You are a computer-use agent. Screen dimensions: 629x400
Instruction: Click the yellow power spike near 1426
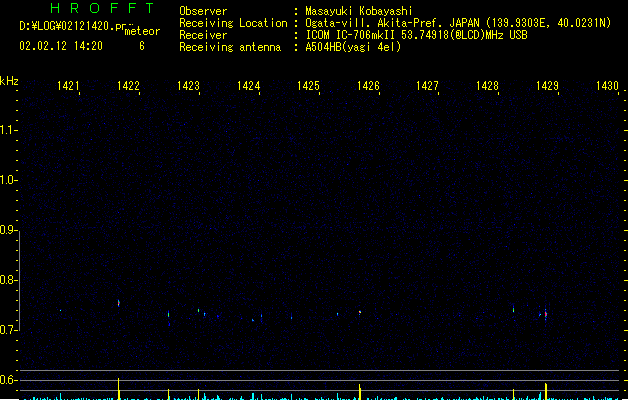pyautogui.click(x=360, y=392)
